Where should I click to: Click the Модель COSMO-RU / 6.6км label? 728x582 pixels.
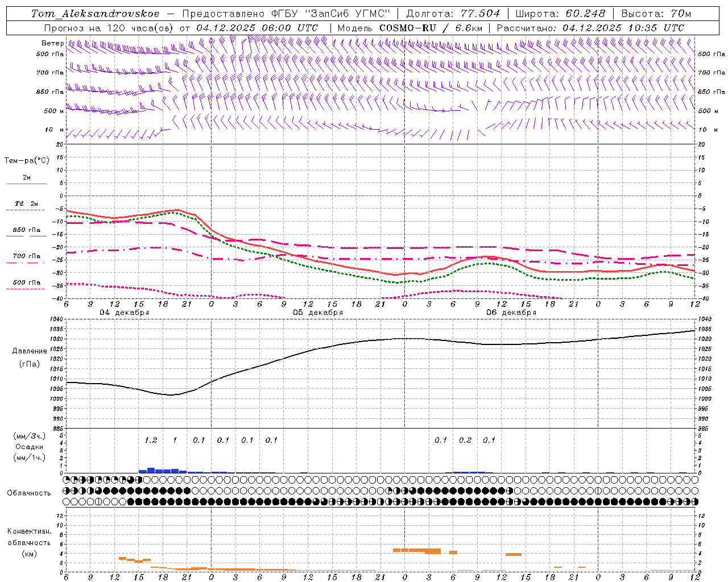click(x=409, y=28)
